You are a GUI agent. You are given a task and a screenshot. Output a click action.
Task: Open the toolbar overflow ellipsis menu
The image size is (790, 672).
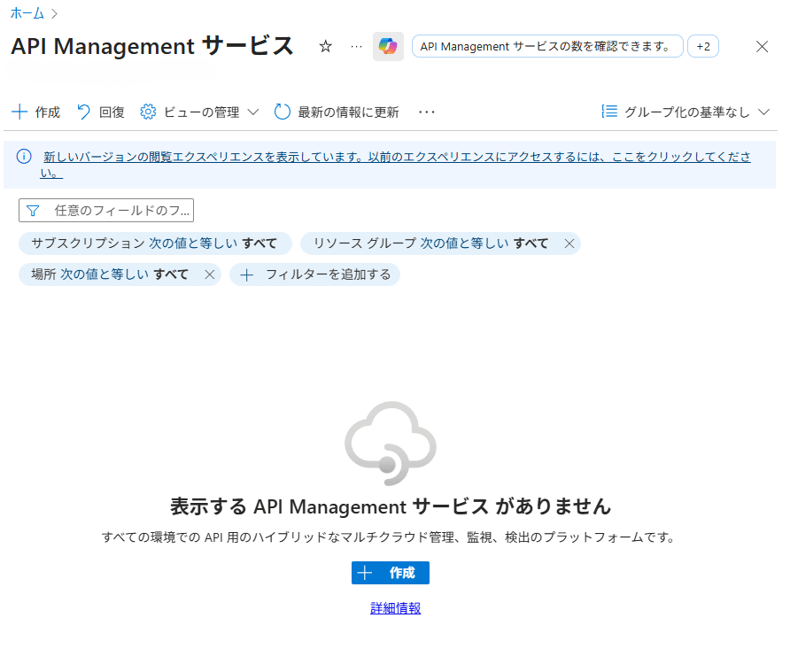(x=426, y=112)
